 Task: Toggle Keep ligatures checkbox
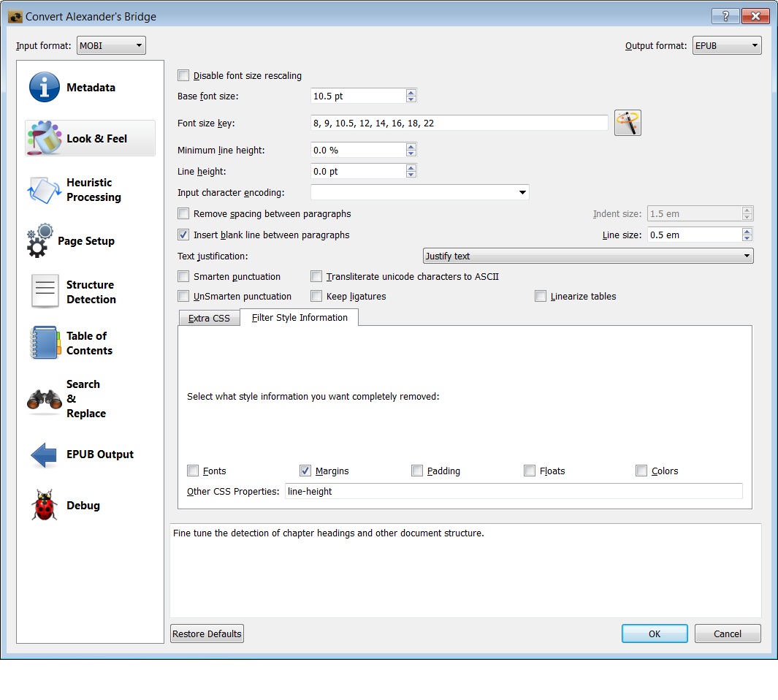coord(316,297)
